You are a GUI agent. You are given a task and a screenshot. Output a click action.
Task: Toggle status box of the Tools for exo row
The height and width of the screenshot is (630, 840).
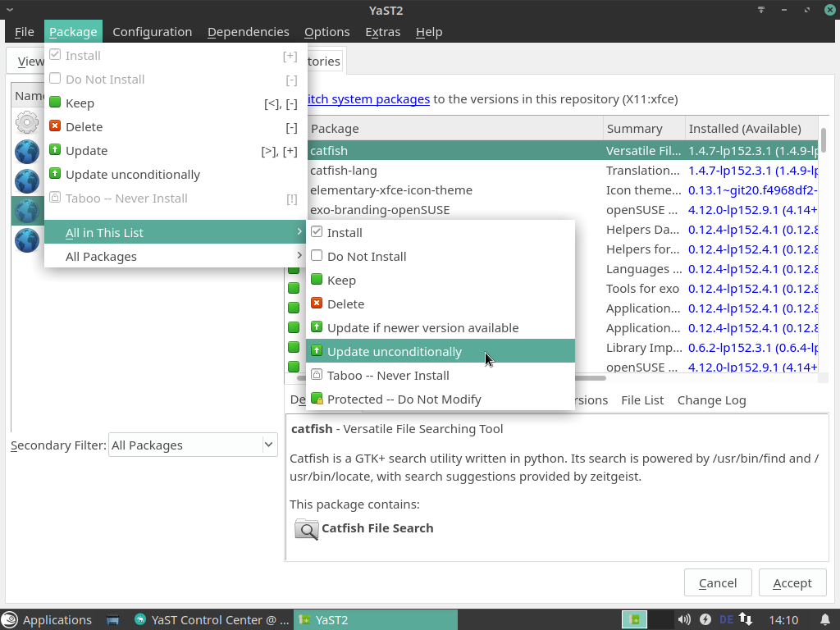(294, 288)
